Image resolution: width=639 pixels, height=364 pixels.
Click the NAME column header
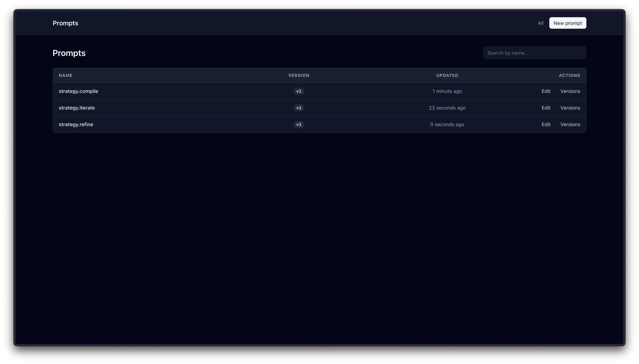pos(66,75)
